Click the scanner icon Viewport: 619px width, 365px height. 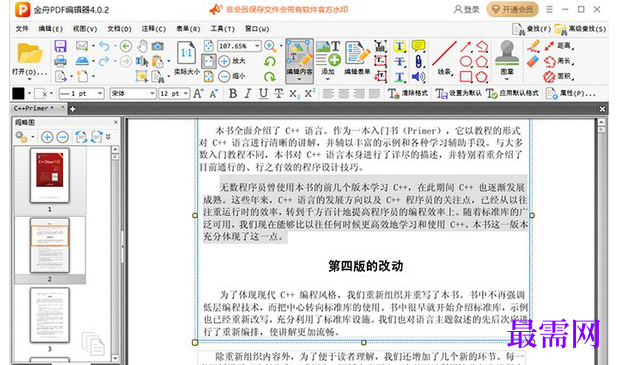click(82, 61)
